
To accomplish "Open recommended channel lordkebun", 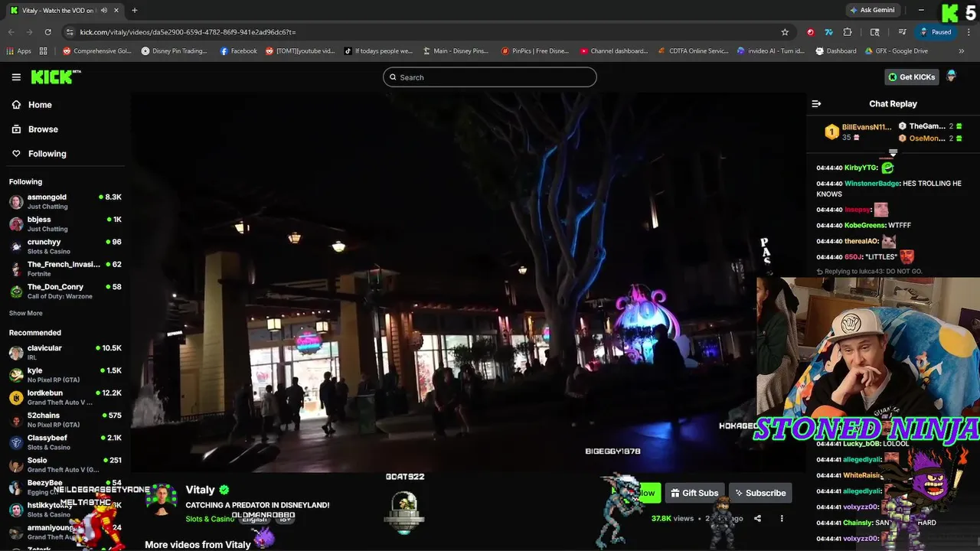I will click(x=65, y=397).
